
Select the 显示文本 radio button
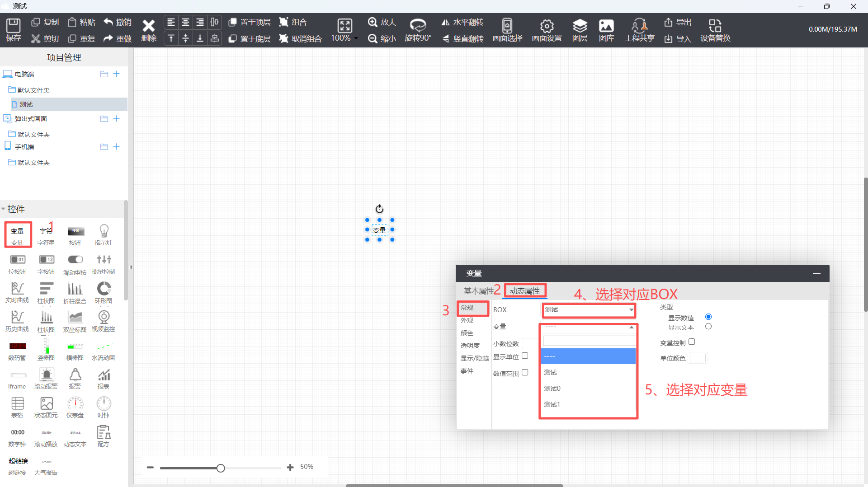(x=708, y=327)
